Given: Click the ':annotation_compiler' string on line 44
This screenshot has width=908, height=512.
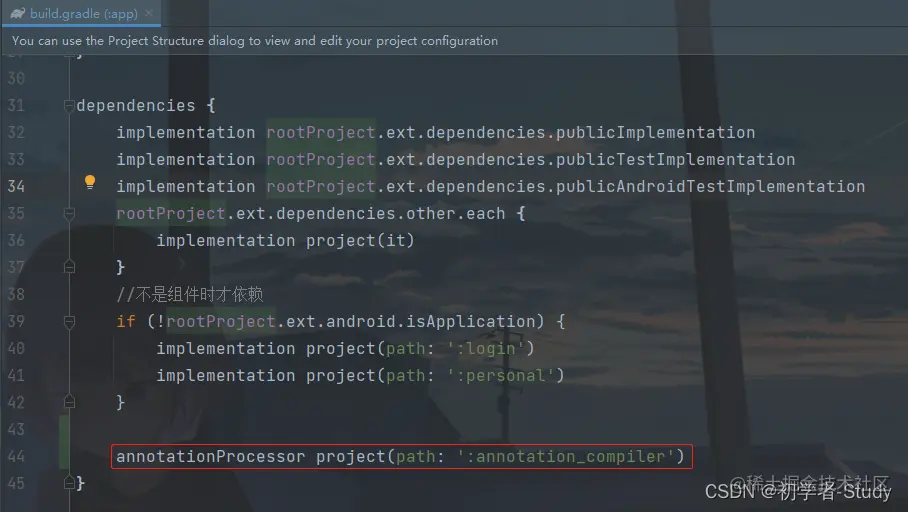Looking at the screenshot, I should click(x=565, y=456).
